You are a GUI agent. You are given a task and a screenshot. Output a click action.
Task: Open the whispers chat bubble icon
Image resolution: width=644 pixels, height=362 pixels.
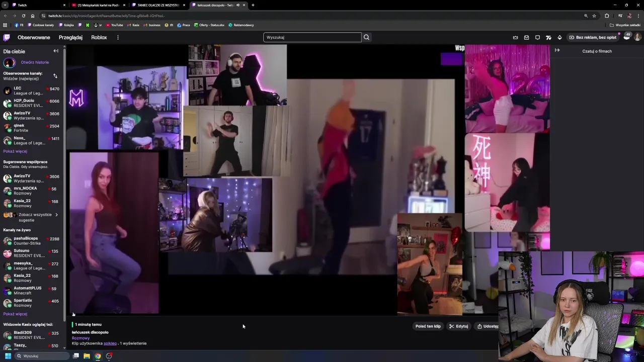click(x=537, y=37)
